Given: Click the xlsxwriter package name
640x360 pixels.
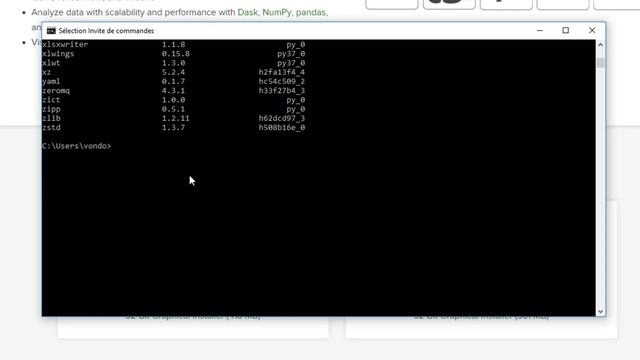Looking at the screenshot, I should coord(65,44).
